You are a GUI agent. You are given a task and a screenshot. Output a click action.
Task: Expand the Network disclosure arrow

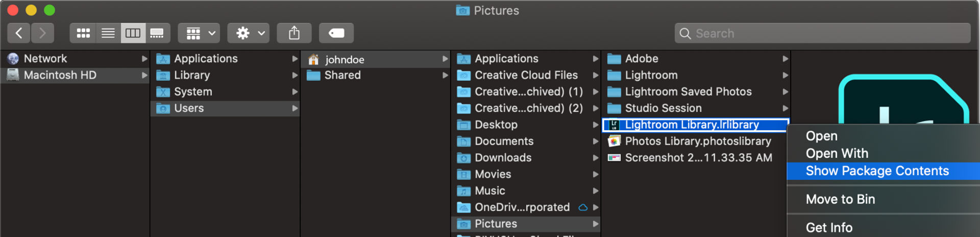tap(144, 59)
